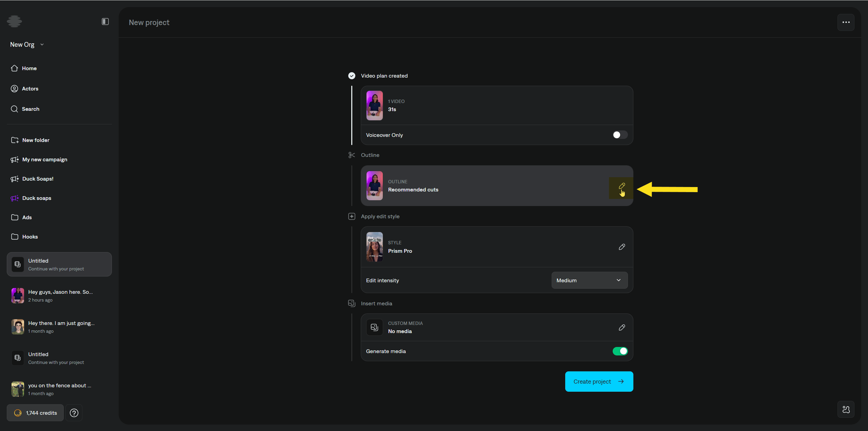Click the Prism Pro style thumbnail
This screenshot has height=431, width=868.
click(375, 247)
